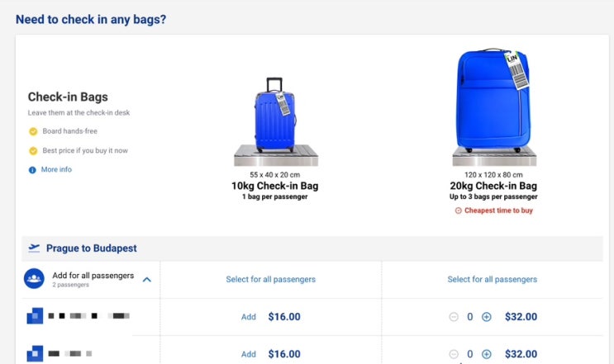Click the clock icon beside Cheapest time to buy

click(458, 210)
